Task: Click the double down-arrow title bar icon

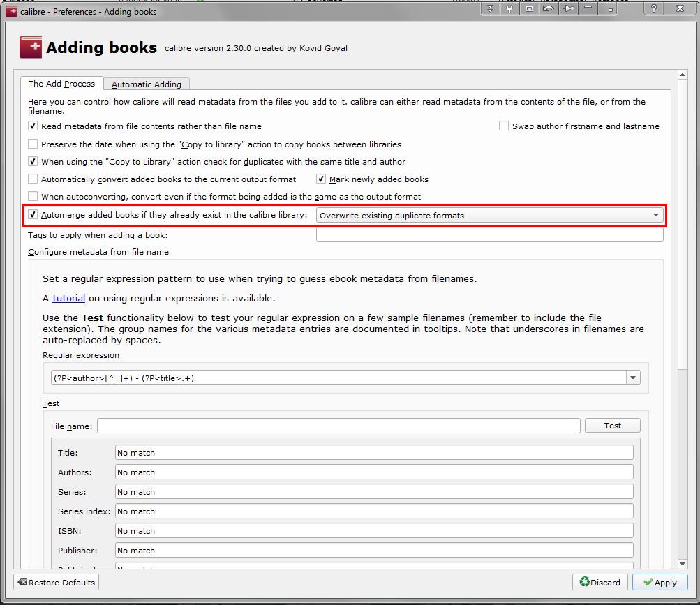Action: point(490,8)
